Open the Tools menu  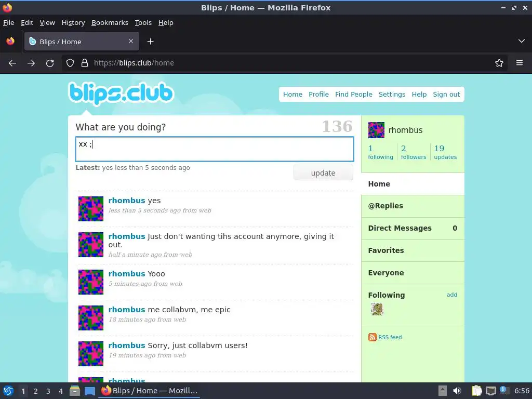[x=143, y=23]
